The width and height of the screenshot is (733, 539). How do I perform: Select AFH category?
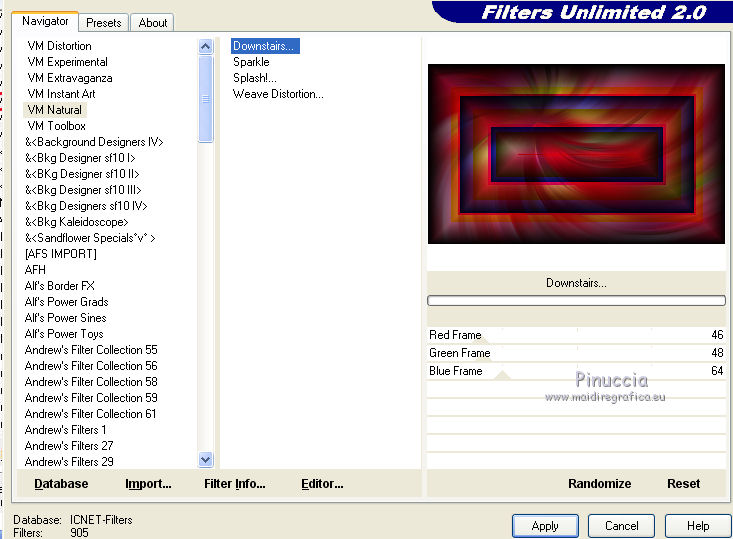coord(35,270)
